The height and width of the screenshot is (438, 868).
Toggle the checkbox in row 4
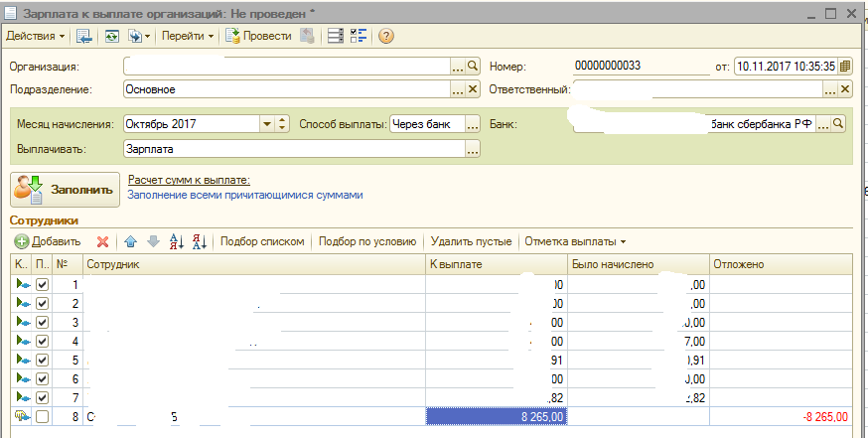click(x=42, y=342)
